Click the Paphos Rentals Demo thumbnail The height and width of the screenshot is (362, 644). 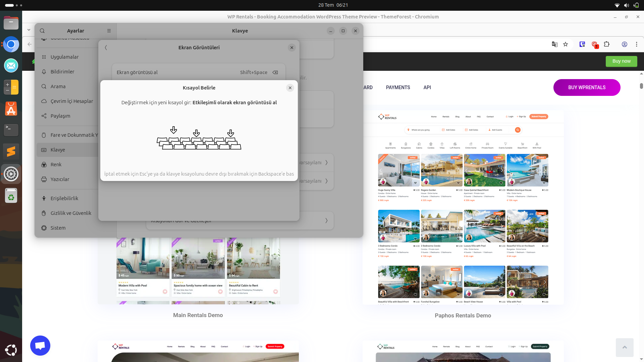click(x=463, y=207)
